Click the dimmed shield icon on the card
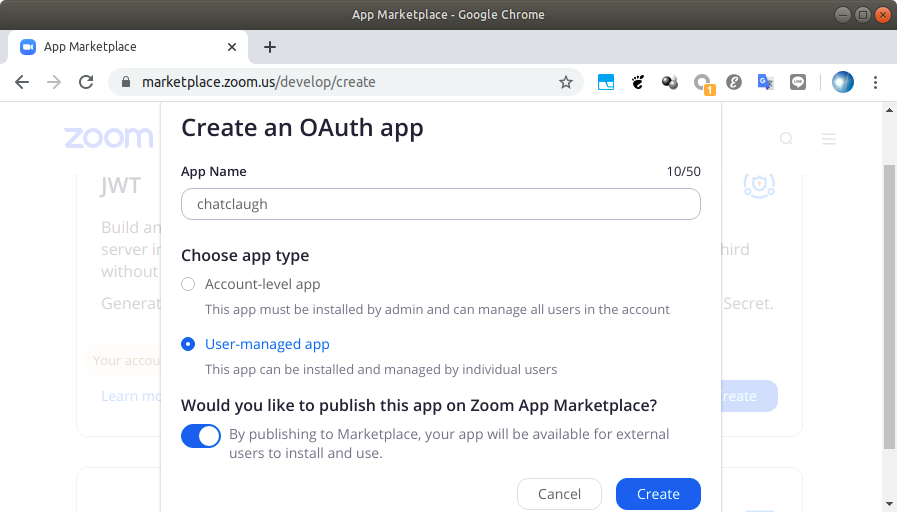The width and height of the screenshot is (897, 512). [759, 185]
